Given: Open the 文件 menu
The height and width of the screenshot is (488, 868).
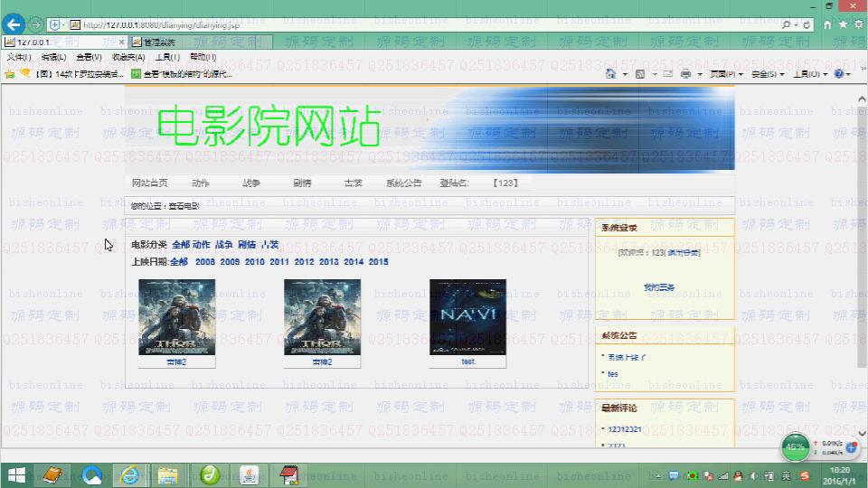Looking at the screenshot, I should click(18, 57).
